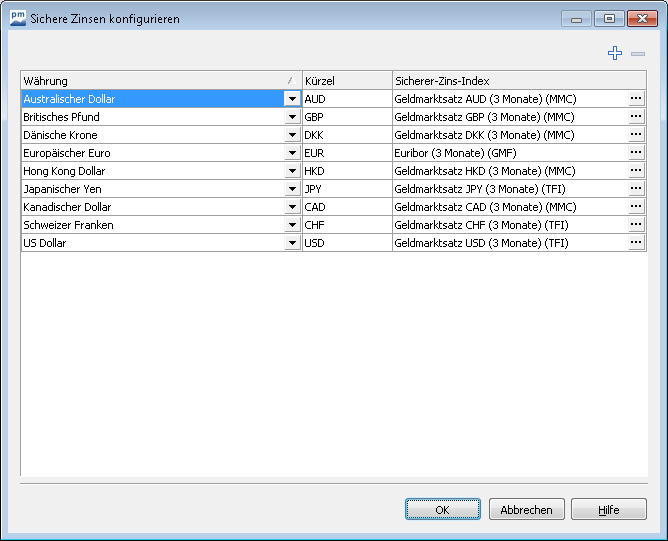668x541 pixels.
Task: Open index picker for the JPY row
Action: click(x=636, y=189)
